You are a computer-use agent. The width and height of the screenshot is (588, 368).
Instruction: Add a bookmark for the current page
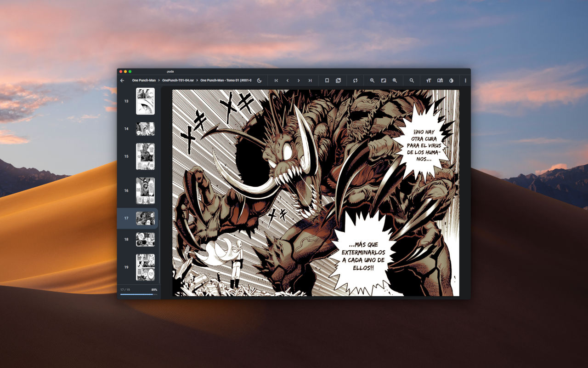326,80
